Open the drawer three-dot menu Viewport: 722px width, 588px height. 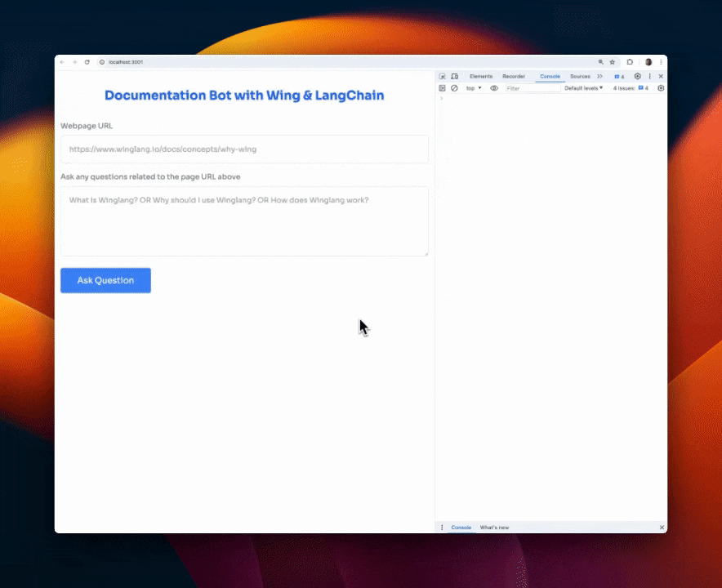[442, 528]
